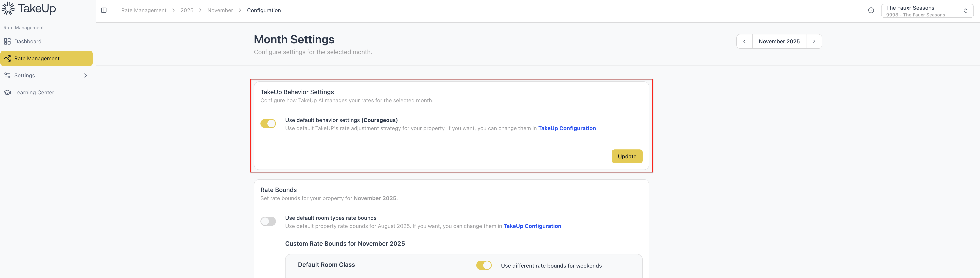Click the Rate Management chart icon
This screenshot has height=278, width=980.
coord(7,58)
